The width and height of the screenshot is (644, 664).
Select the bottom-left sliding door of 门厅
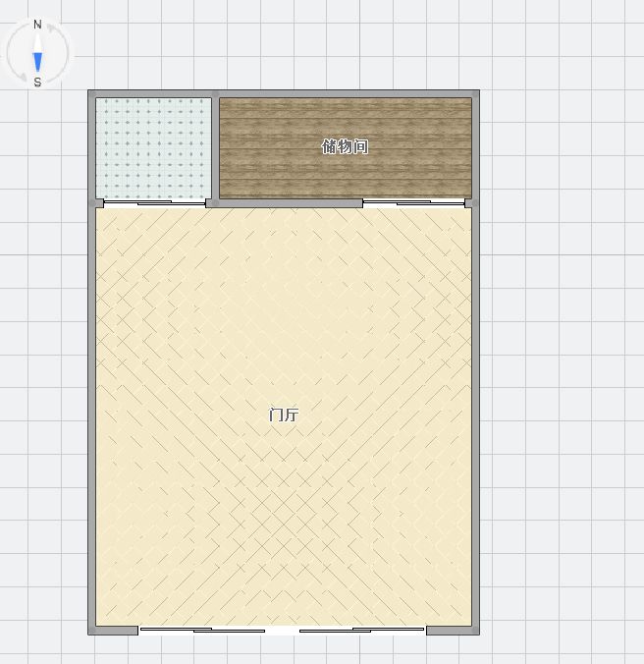(202, 630)
